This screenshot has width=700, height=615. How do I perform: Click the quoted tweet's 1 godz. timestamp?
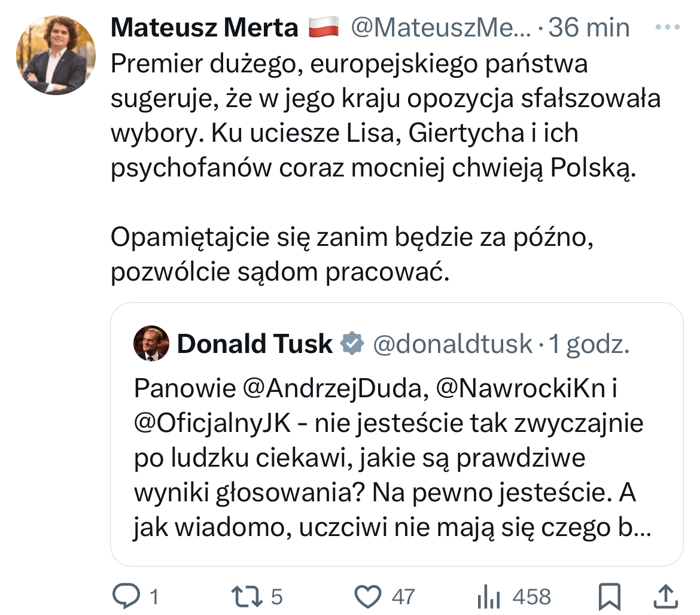coord(589,344)
